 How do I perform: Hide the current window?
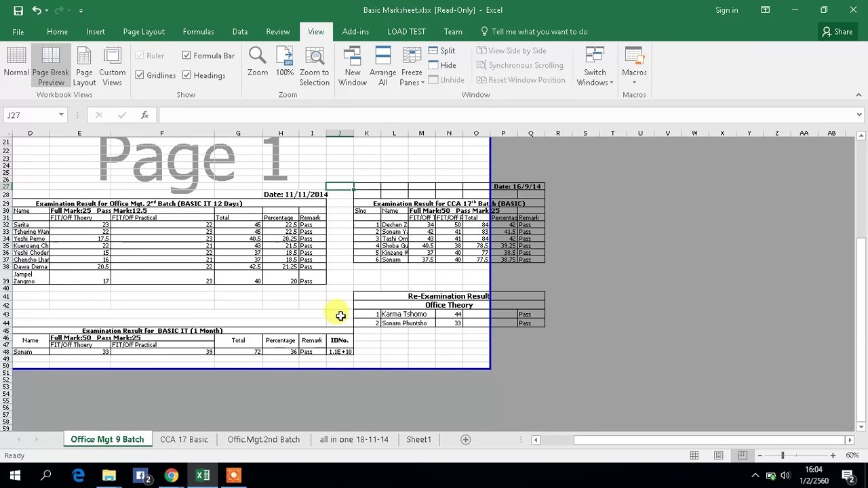click(443, 65)
